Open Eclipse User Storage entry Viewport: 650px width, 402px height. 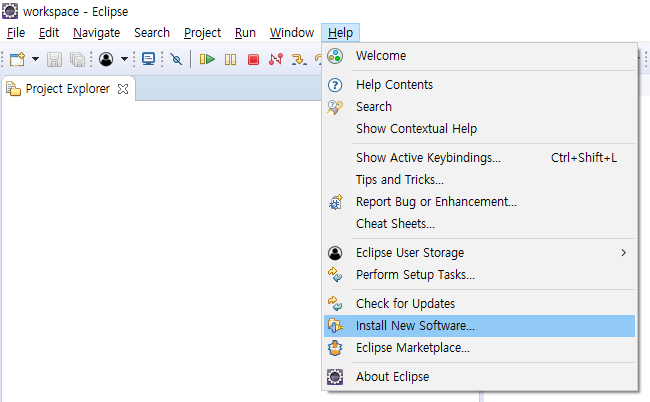click(479, 252)
